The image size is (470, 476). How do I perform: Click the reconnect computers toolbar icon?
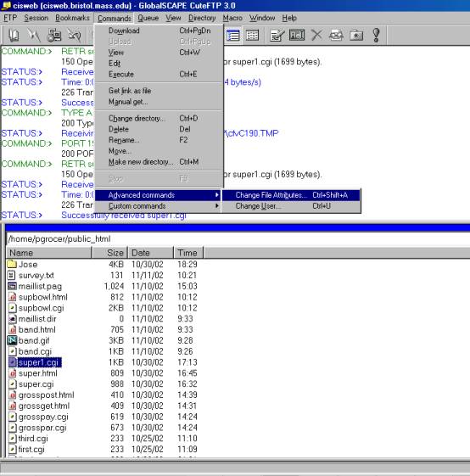(x=54, y=36)
